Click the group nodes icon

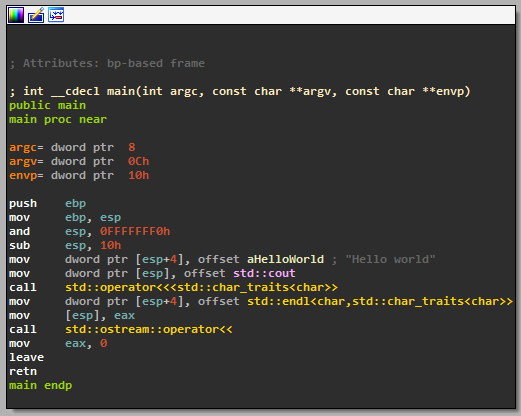click(x=56, y=15)
